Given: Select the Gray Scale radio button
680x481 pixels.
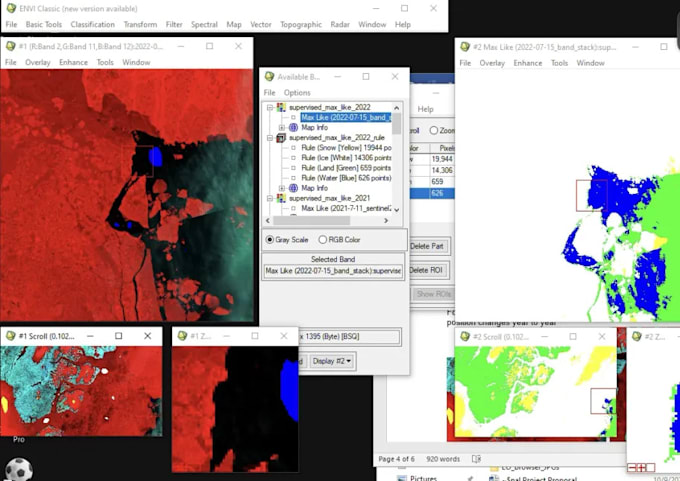Looking at the screenshot, I should click(270, 240).
